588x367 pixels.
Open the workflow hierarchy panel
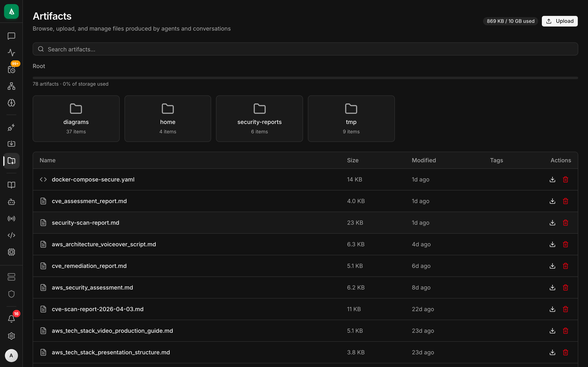(11, 86)
